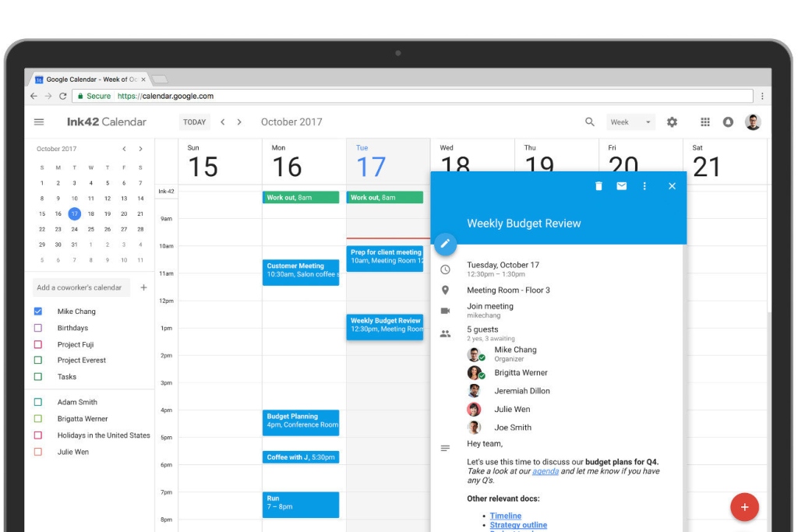Viewport: 798px width, 532px height.
Task: Open calendar search
Action: coord(589,122)
